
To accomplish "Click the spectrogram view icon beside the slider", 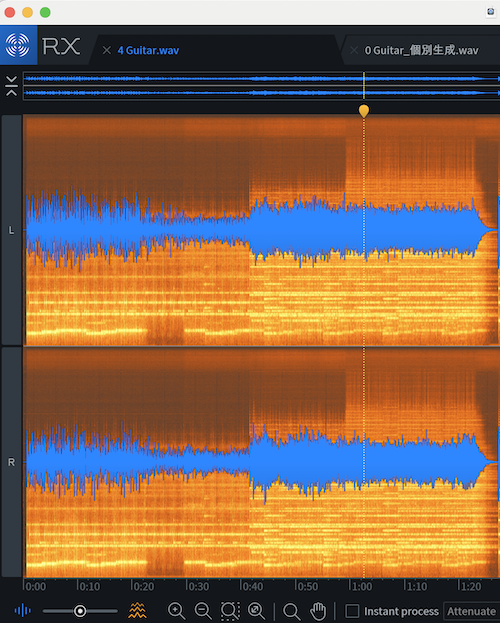I will (x=138, y=610).
